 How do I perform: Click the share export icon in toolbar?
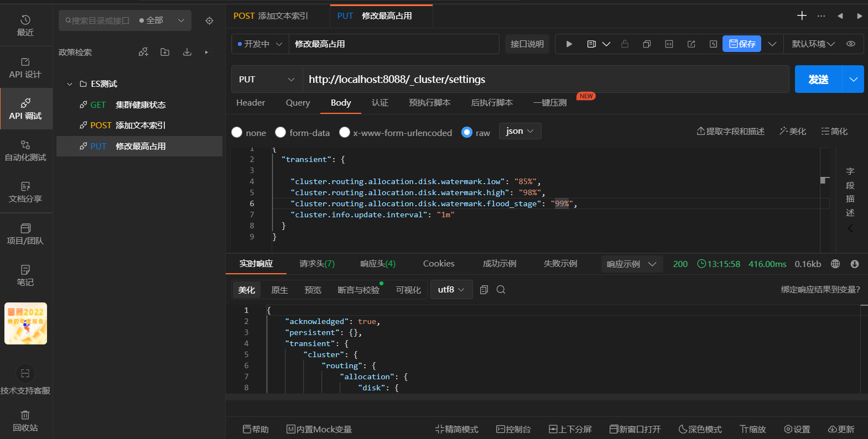[x=691, y=44]
